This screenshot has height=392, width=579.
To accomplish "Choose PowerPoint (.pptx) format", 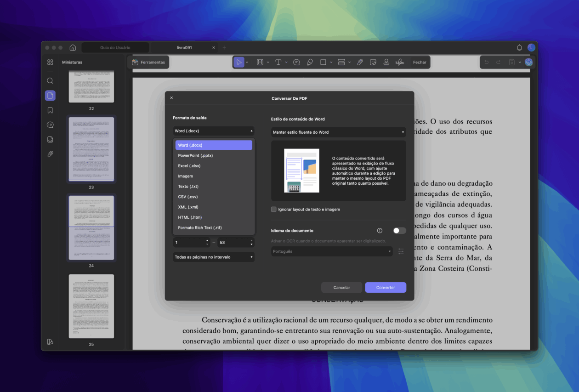I will pyautogui.click(x=214, y=155).
